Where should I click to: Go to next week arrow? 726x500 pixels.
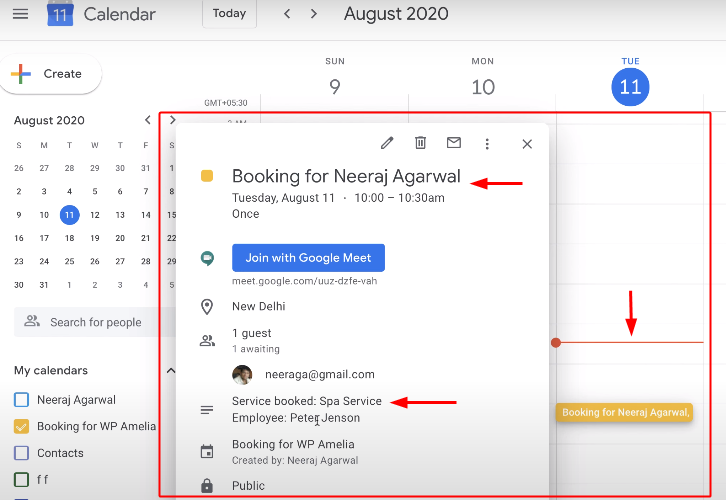pyautogui.click(x=314, y=14)
